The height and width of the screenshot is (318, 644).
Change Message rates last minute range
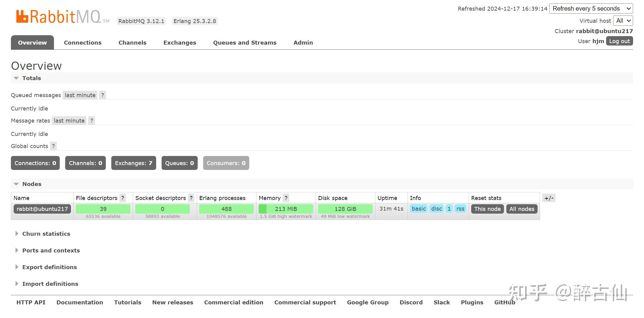tap(69, 121)
